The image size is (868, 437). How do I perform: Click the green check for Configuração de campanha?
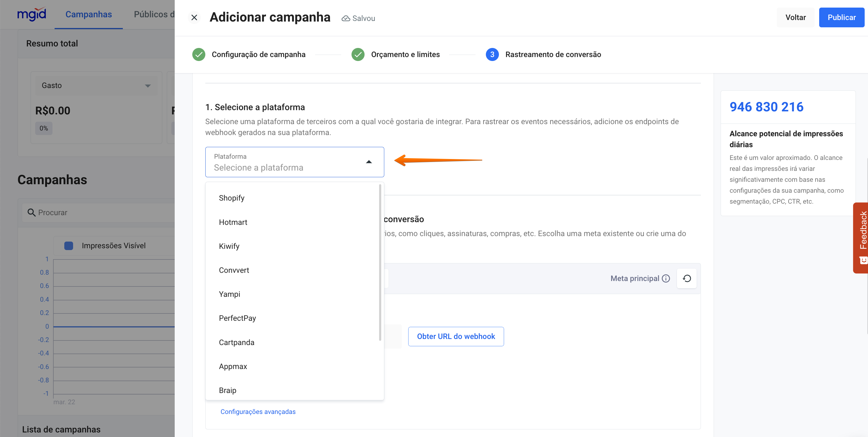(198, 54)
